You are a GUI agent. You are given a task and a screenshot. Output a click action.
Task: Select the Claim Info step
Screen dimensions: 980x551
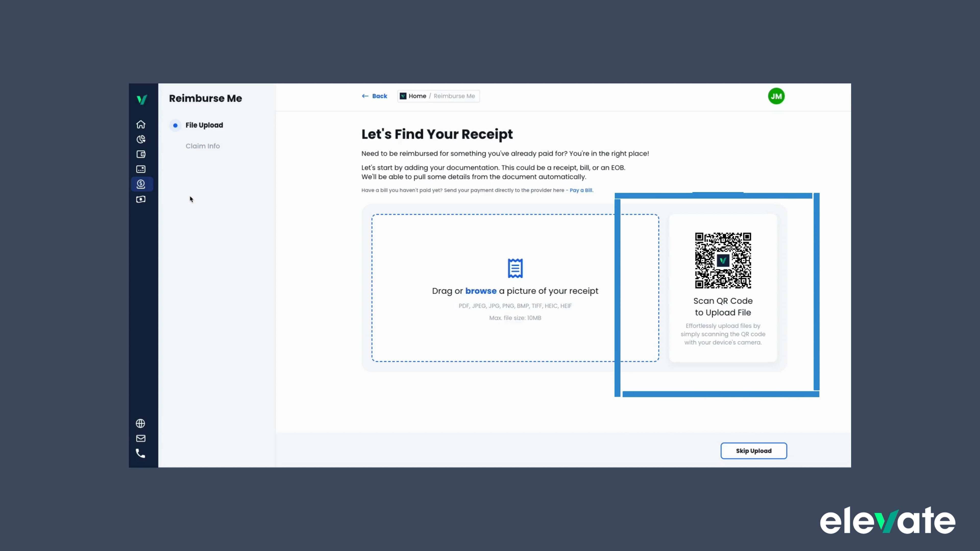point(202,146)
